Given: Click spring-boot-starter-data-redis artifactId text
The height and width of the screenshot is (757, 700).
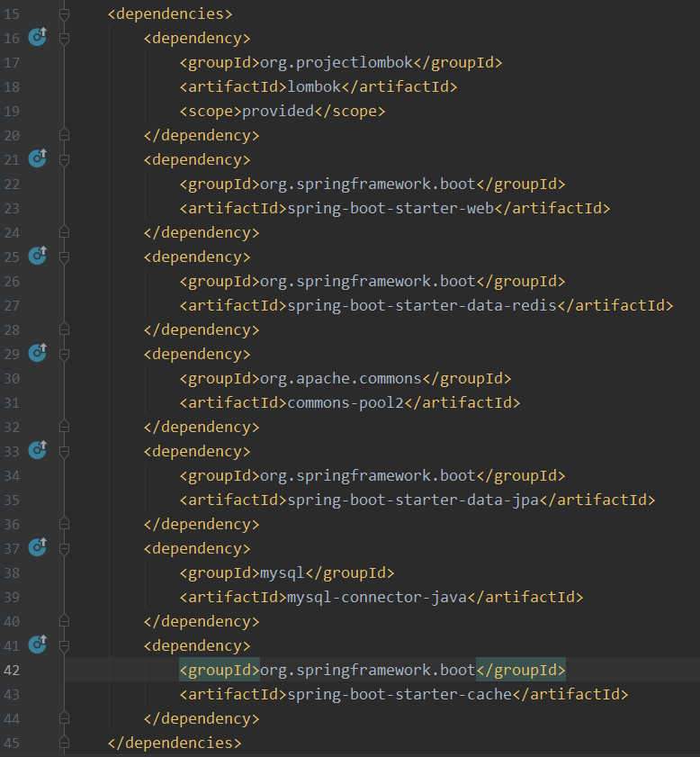Looking at the screenshot, I should click(422, 306).
